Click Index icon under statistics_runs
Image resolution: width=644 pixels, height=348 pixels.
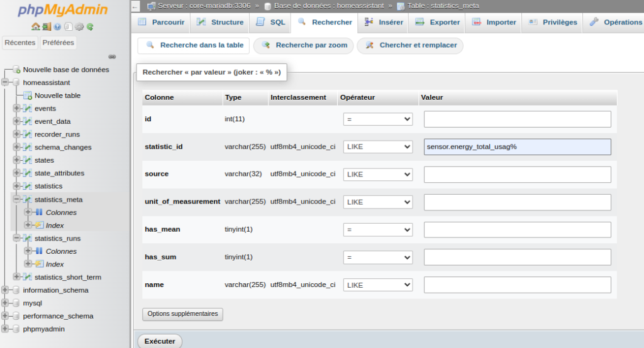point(39,264)
